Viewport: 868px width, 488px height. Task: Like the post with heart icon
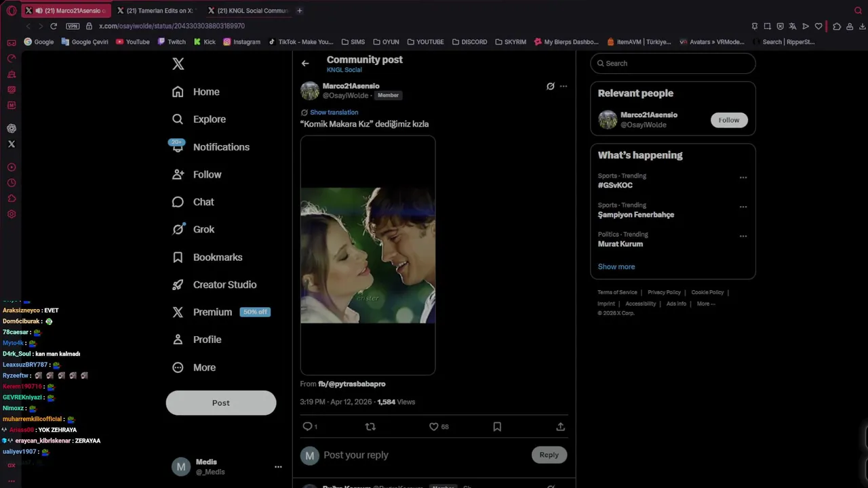point(434,426)
